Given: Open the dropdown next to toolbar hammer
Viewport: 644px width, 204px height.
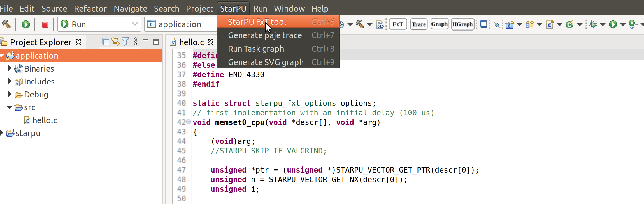Looking at the screenshot, I should point(370,25).
